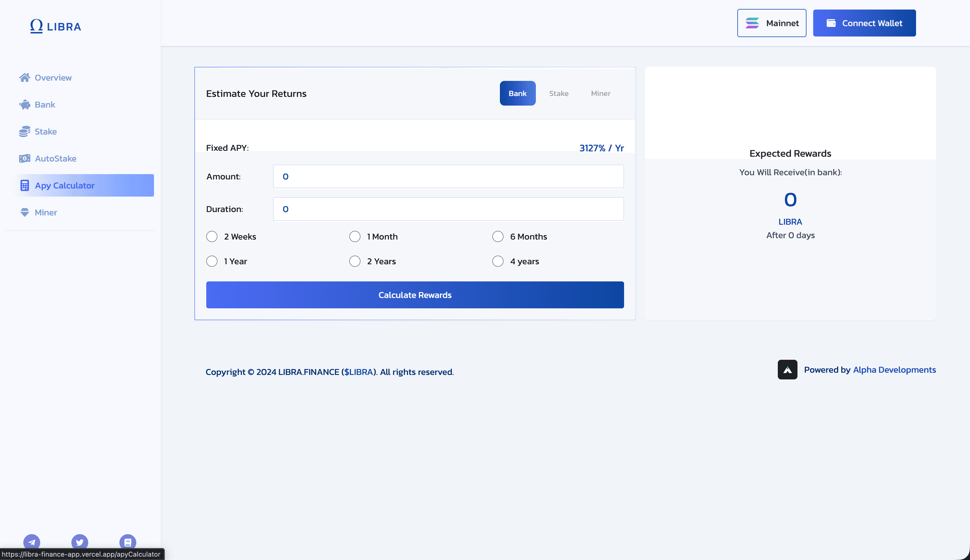The height and width of the screenshot is (560, 970).
Task: Open the Twitter social icon
Action: coord(80,542)
